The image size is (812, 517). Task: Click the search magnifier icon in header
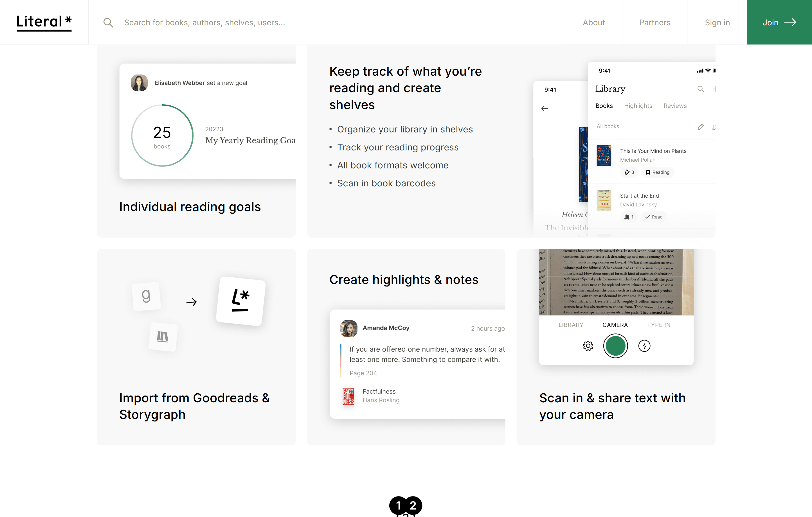(x=108, y=22)
